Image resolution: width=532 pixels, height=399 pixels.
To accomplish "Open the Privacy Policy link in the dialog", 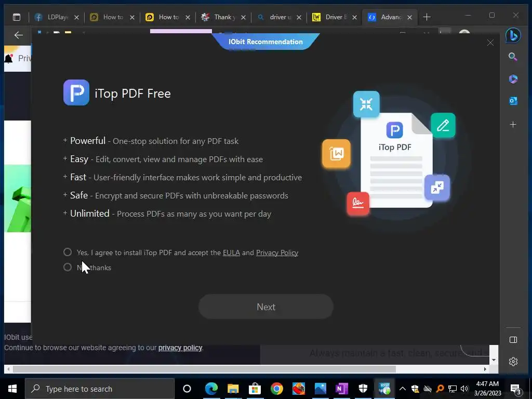I will click(277, 253).
